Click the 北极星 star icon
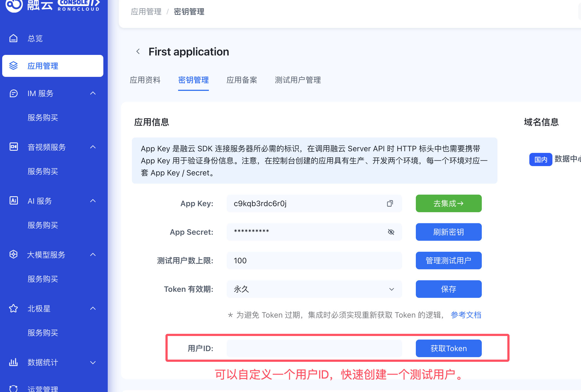Viewport: 581px width, 392px height. pyautogui.click(x=13, y=308)
